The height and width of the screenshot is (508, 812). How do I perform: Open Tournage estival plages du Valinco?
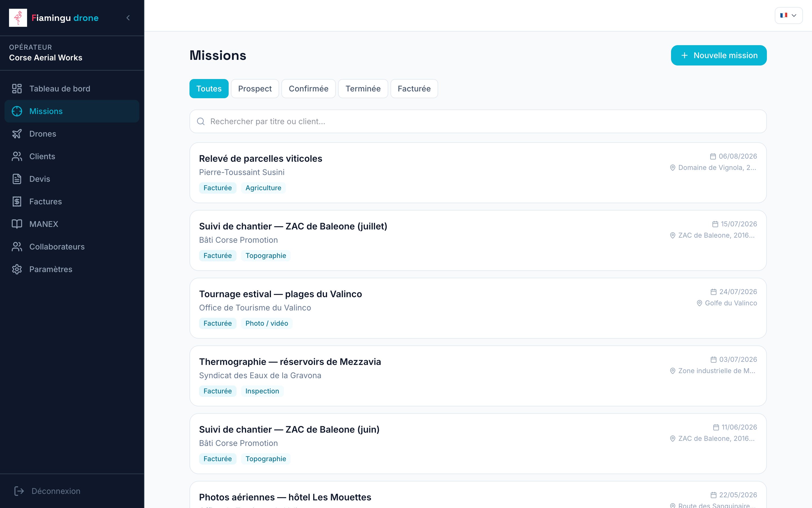478,308
